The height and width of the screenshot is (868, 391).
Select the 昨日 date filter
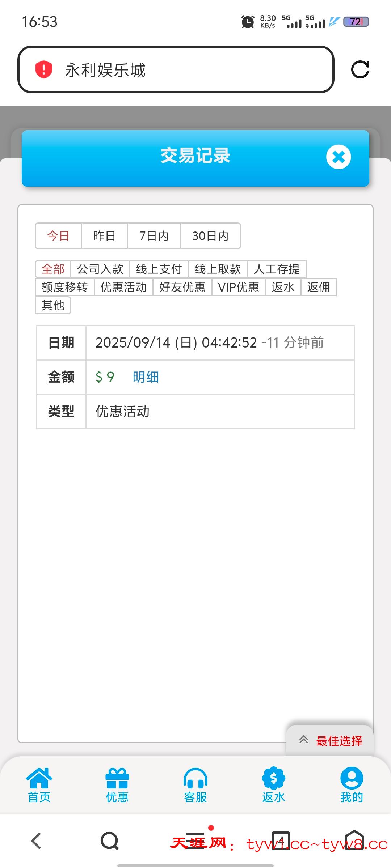(x=104, y=236)
